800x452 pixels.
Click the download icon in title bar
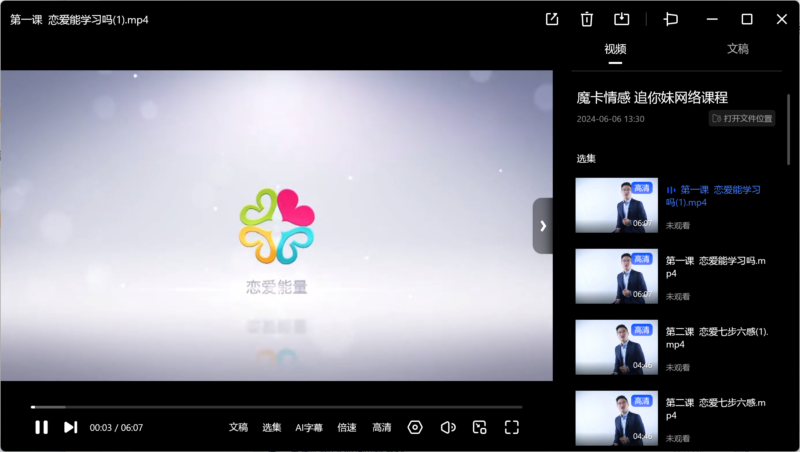(621, 19)
